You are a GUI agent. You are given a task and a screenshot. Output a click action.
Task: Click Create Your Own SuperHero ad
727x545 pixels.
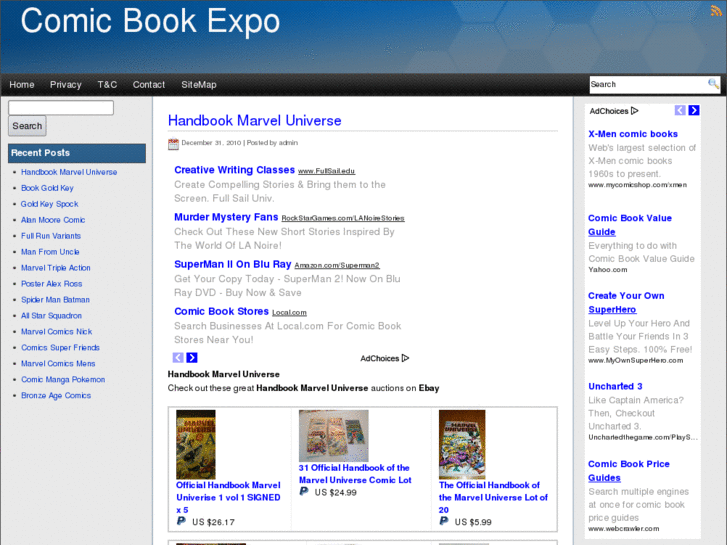626,302
